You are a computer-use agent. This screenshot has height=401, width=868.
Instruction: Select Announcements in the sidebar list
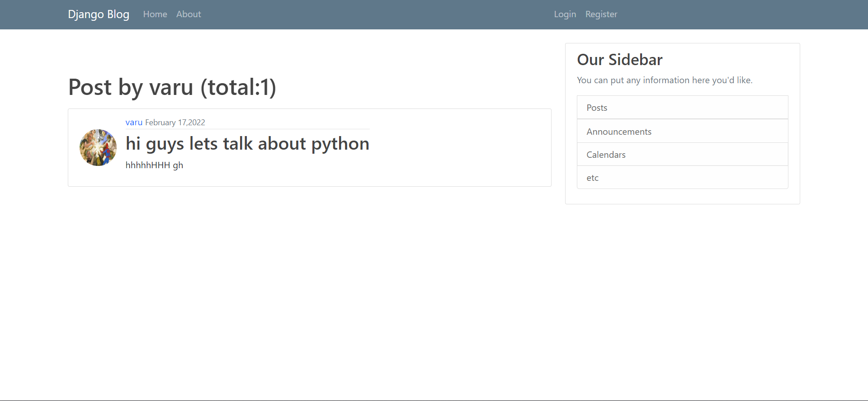[683, 131]
